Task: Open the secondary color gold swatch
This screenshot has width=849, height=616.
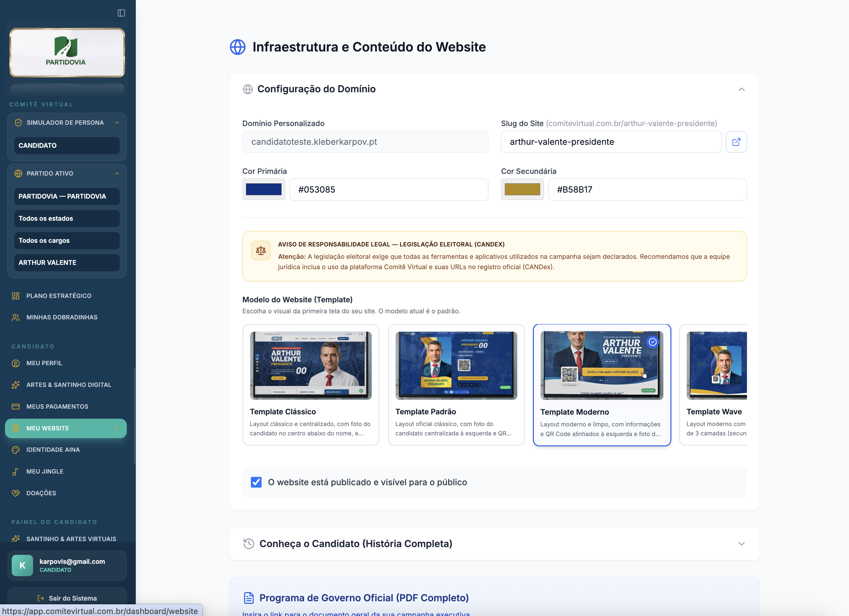Action: pyautogui.click(x=522, y=189)
